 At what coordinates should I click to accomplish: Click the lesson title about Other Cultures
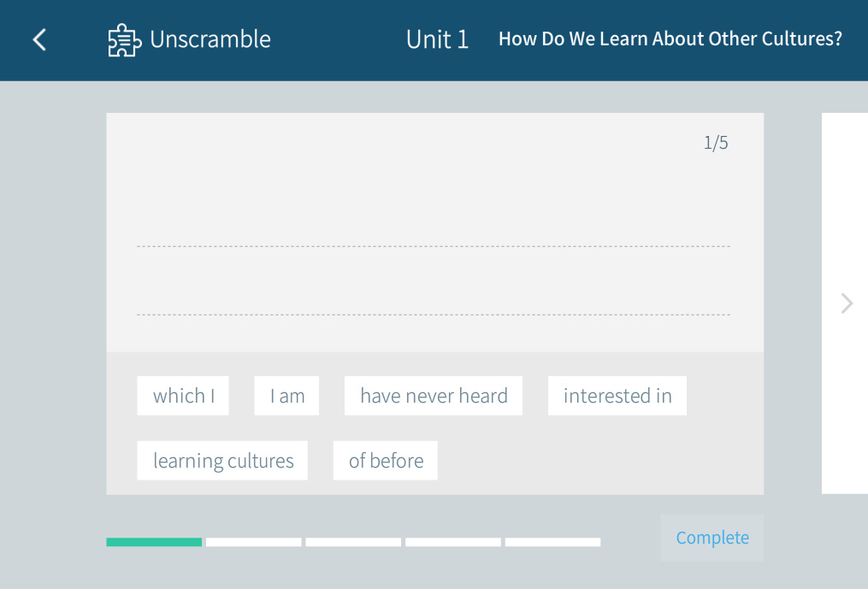670,39
